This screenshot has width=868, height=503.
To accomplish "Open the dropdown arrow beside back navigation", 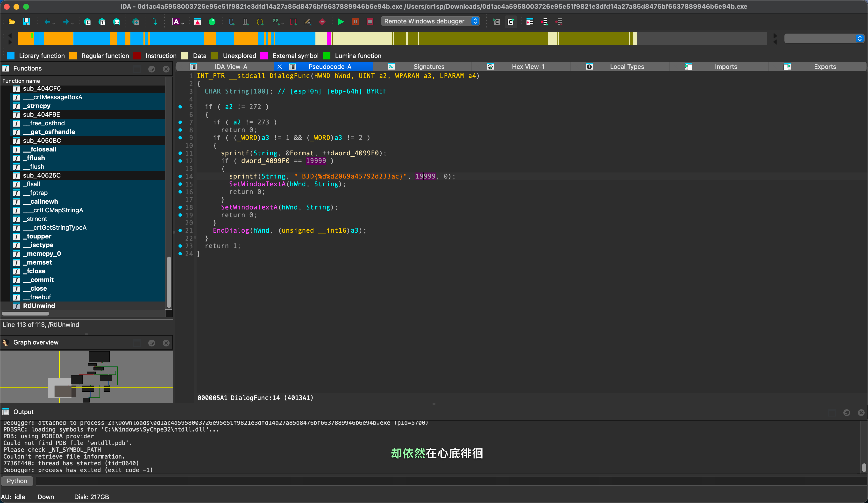I will click(x=54, y=23).
